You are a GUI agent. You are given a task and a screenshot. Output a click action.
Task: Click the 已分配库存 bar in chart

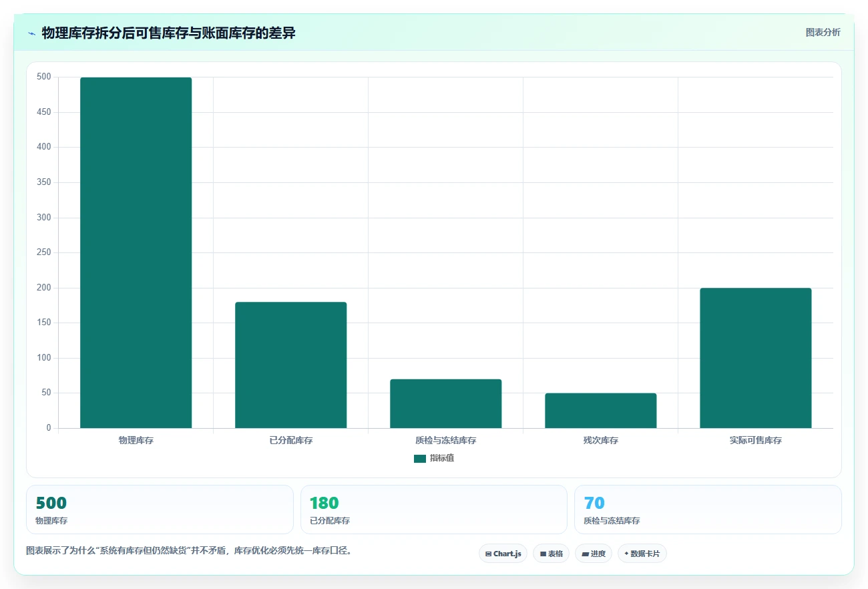tap(291, 365)
